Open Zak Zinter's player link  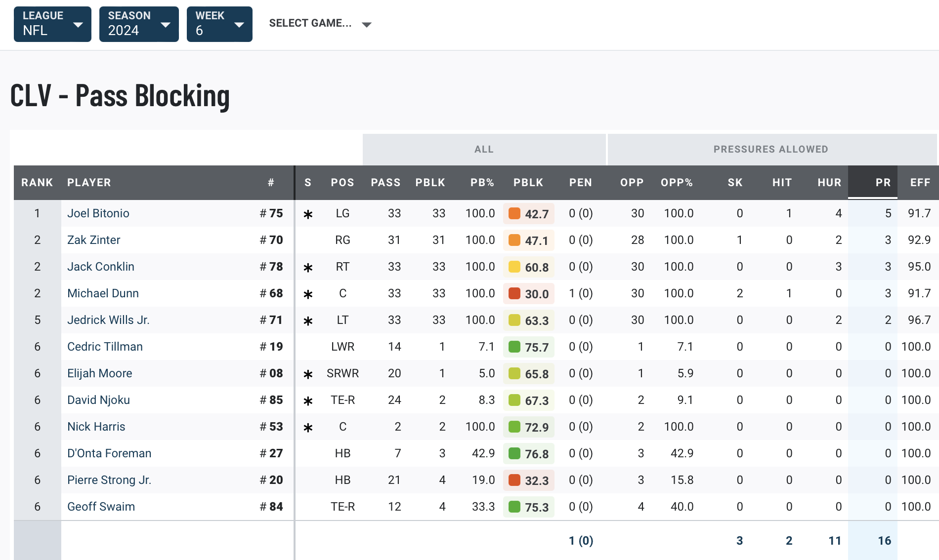[94, 240]
